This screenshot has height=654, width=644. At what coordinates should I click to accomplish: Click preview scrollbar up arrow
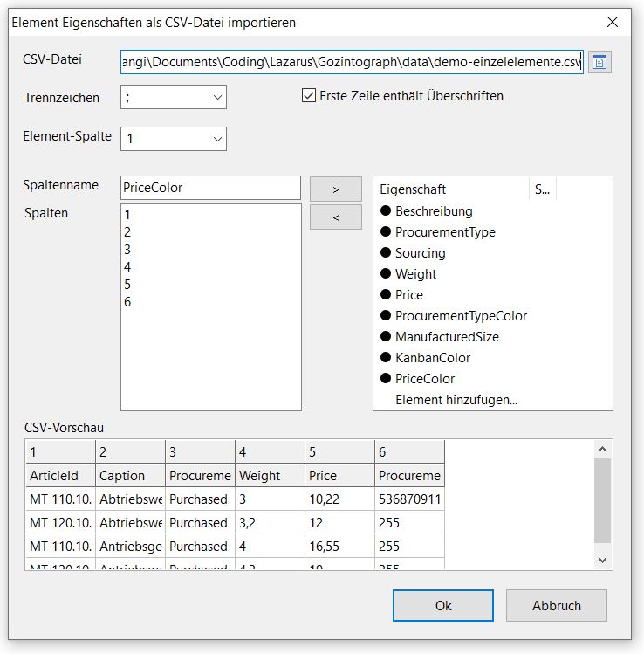coord(602,450)
